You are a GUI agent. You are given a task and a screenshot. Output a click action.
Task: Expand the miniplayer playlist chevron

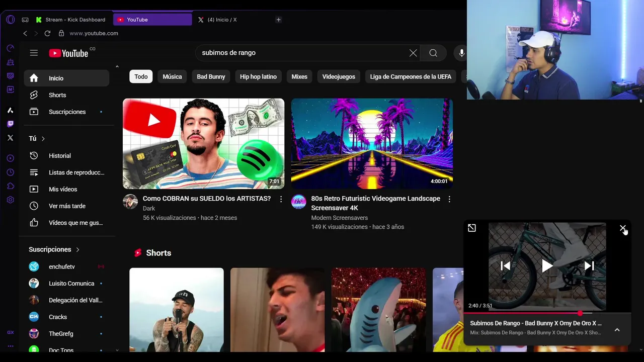[x=617, y=330]
